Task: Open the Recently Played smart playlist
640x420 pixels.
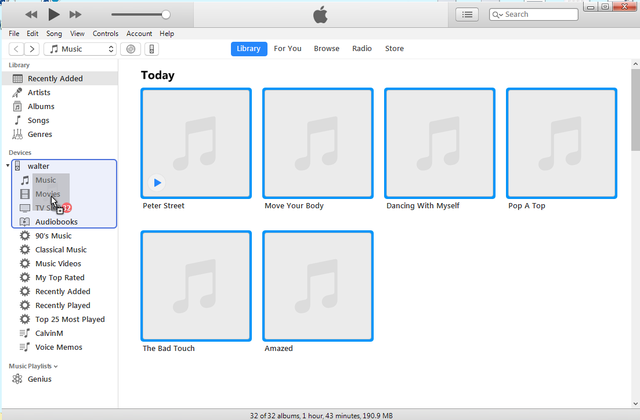Action: [x=62, y=305]
